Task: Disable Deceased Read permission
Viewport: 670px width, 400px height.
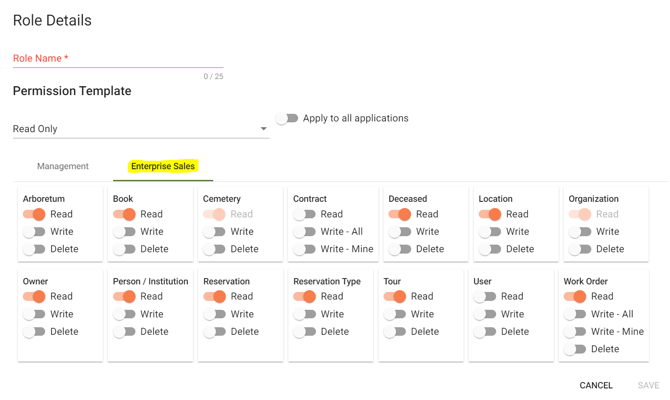Action: (x=398, y=214)
